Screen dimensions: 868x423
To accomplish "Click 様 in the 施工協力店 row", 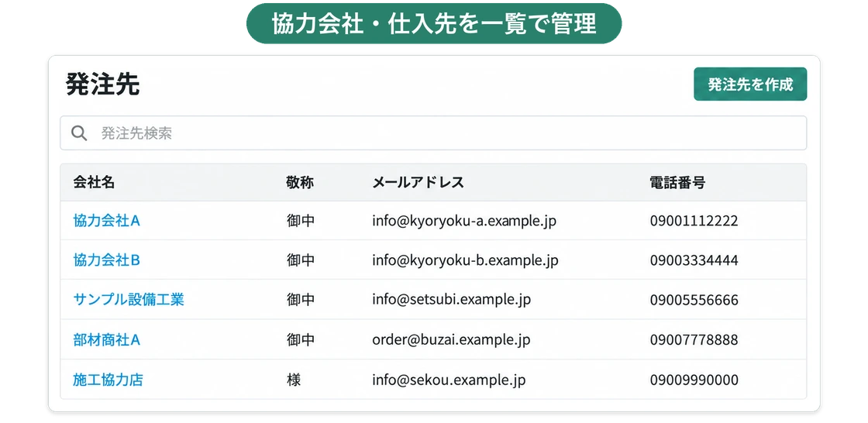I will [294, 380].
